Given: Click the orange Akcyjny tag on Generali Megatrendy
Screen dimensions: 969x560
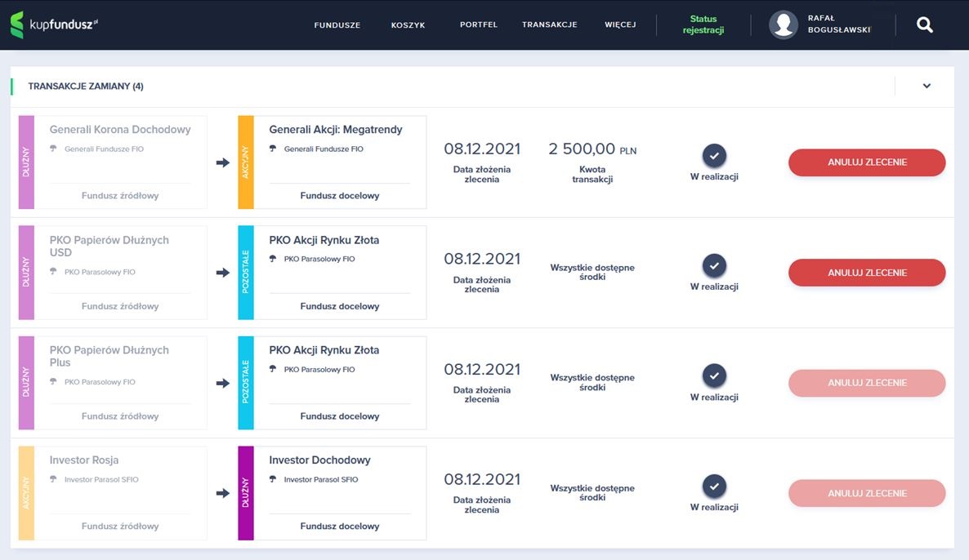Looking at the screenshot, I should [x=245, y=162].
